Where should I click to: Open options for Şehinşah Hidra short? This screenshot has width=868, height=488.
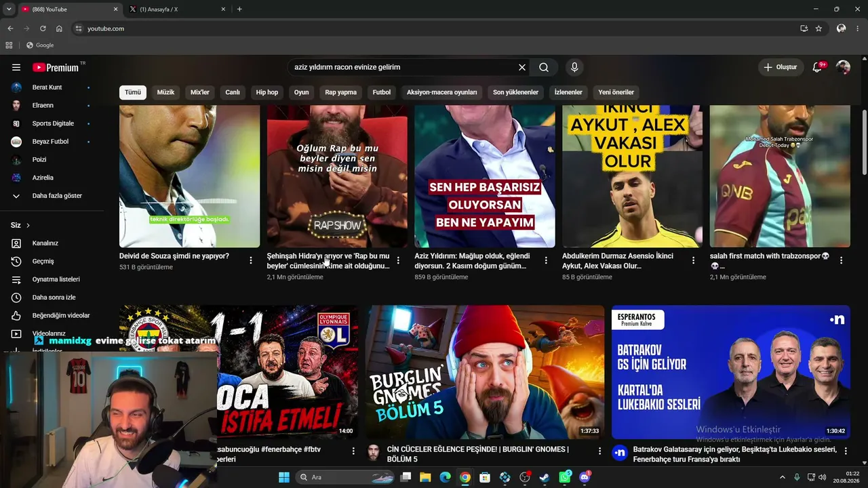[398, 260]
